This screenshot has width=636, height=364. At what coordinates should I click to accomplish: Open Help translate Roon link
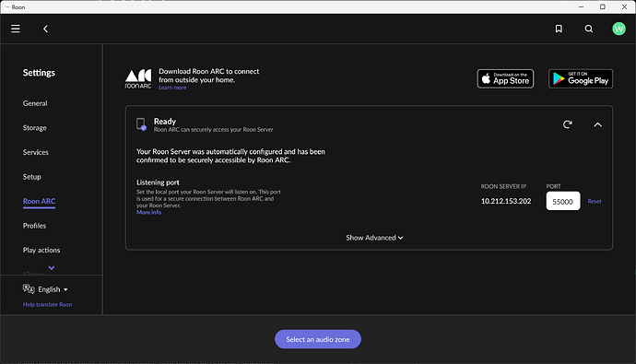coord(47,304)
